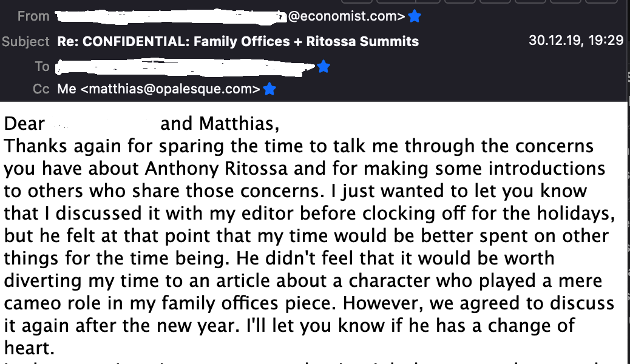Click the Subject header label
Image resolution: width=630 pixels, height=364 pixels.
pyautogui.click(x=25, y=42)
